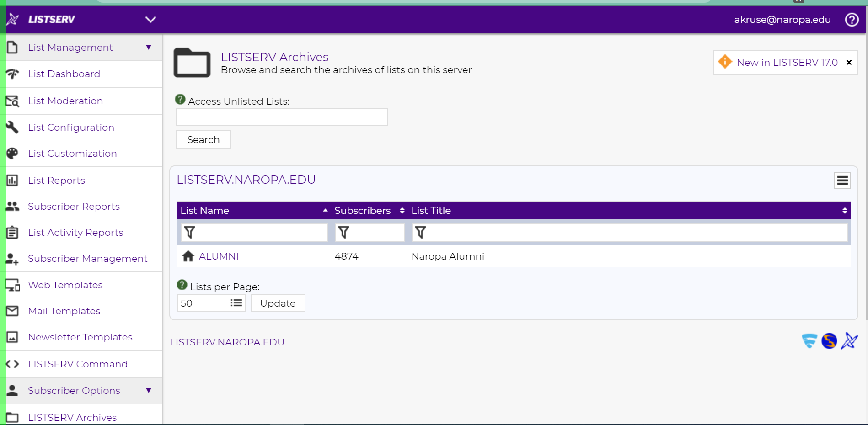Screen dimensions: 868x425
Task: Click the Search button
Action: pyautogui.click(x=204, y=139)
